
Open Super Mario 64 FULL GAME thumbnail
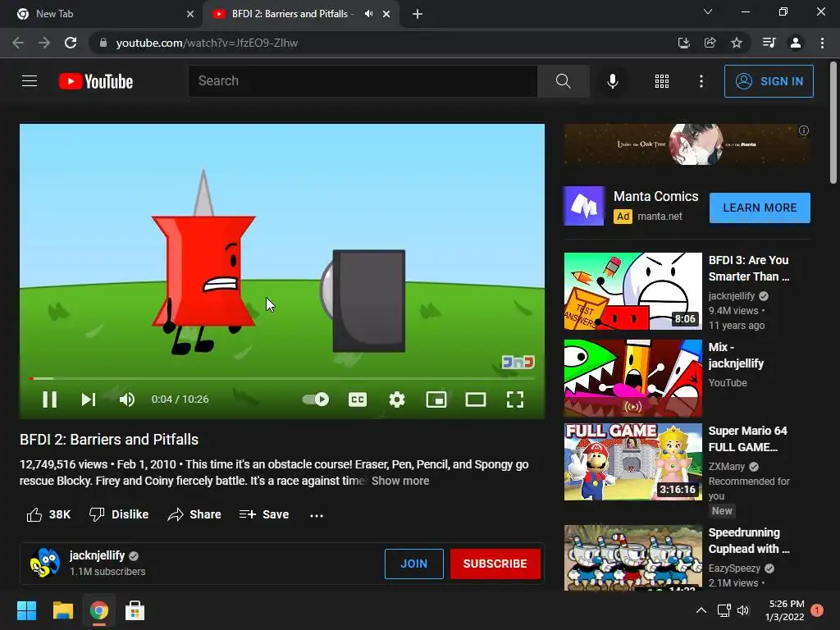[632, 462]
